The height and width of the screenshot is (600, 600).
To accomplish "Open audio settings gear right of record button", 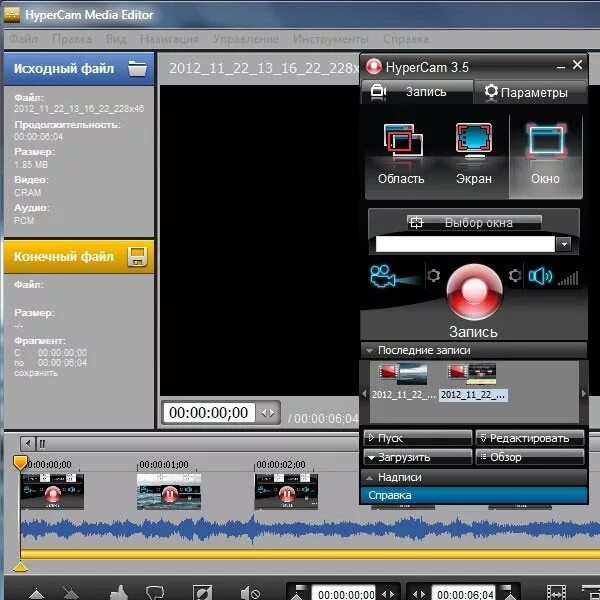I will tap(515, 276).
